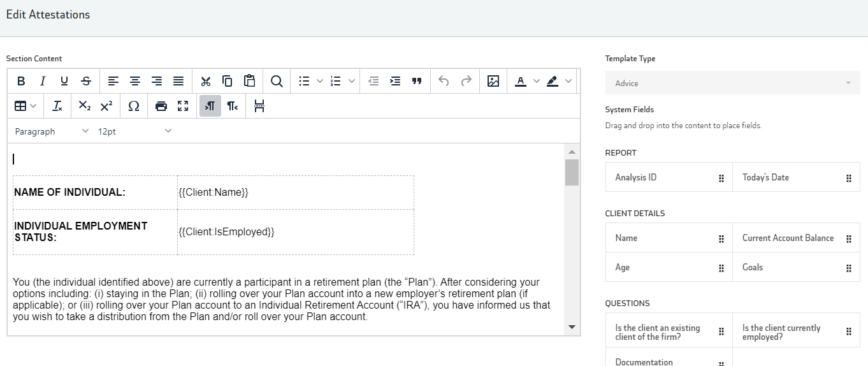The height and width of the screenshot is (366, 868).
Task: Click the {{Client:Name}} table cell
Action: tap(295, 193)
